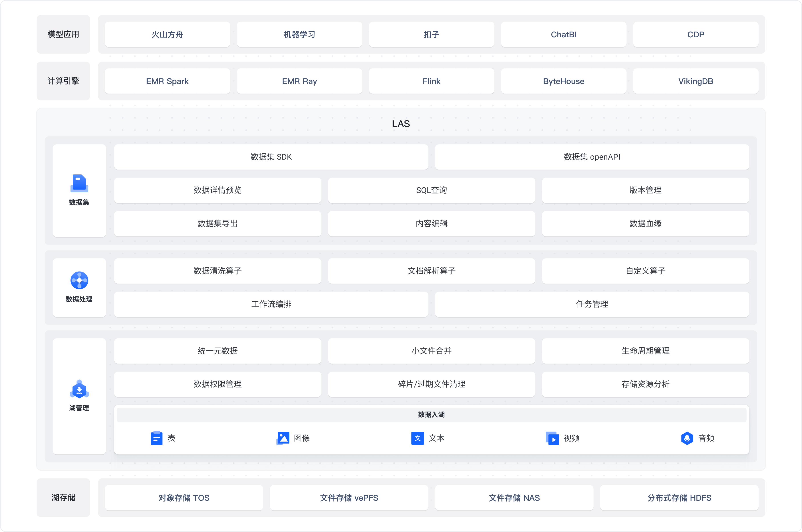
Task: Select the 生命周期管理 card
Action: point(645,351)
